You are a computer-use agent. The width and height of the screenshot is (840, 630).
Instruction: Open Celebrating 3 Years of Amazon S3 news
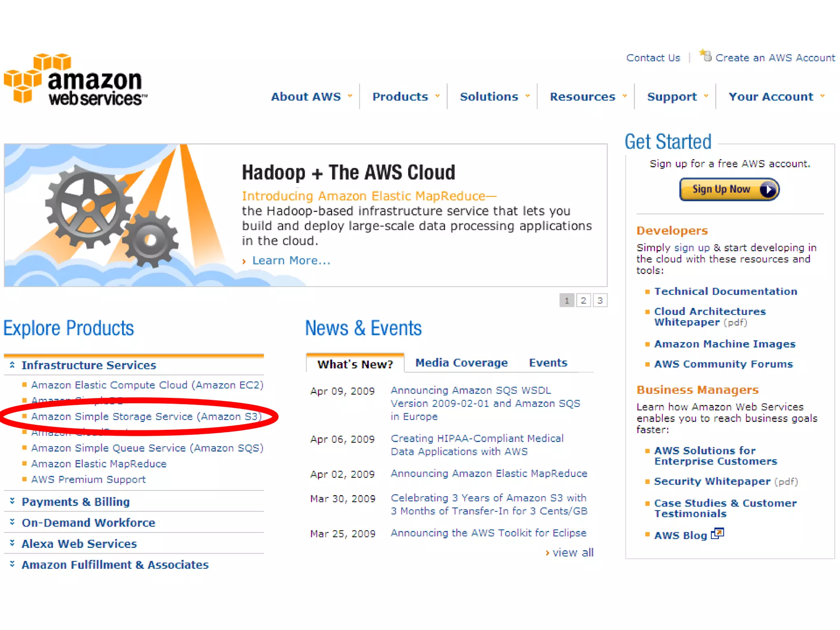(489, 504)
